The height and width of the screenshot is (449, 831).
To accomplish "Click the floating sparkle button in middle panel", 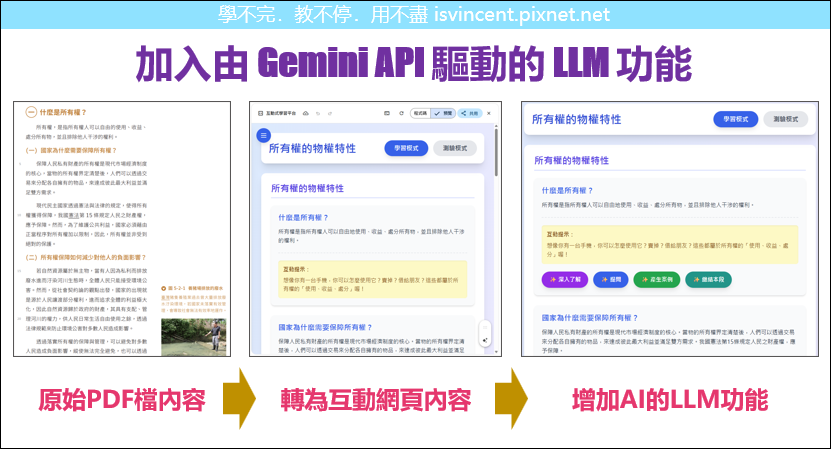I will (x=484, y=340).
